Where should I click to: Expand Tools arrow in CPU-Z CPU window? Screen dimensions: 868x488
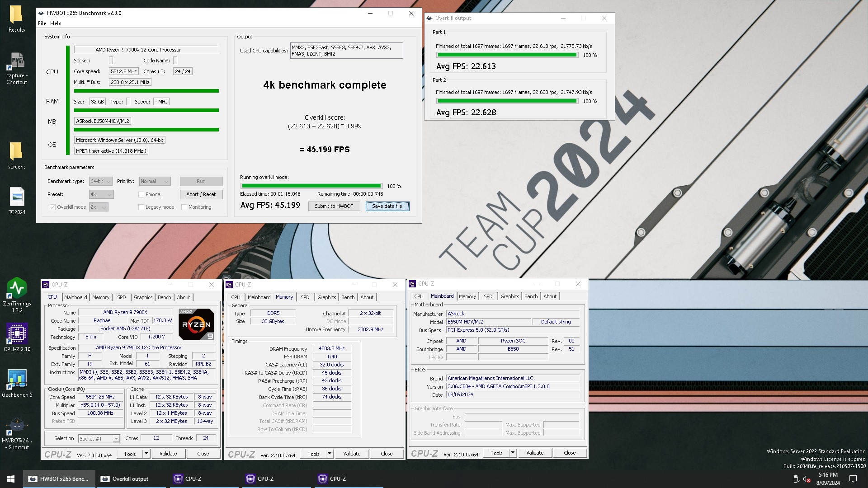146,454
